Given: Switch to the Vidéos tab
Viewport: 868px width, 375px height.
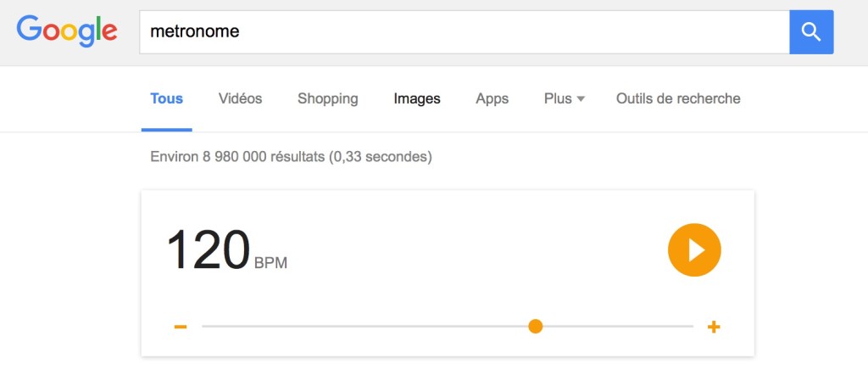Looking at the screenshot, I should tap(240, 98).
